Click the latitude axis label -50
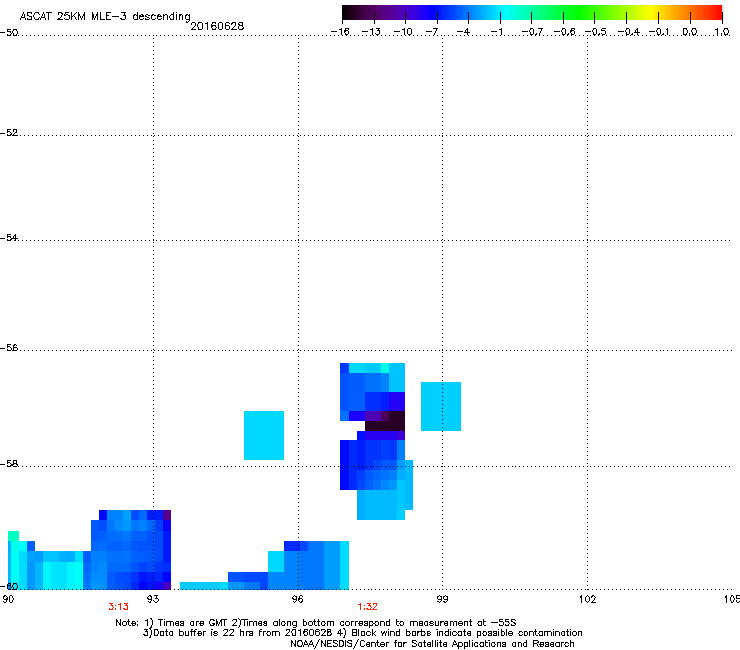The height and width of the screenshot is (650, 740). click(x=9, y=32)
